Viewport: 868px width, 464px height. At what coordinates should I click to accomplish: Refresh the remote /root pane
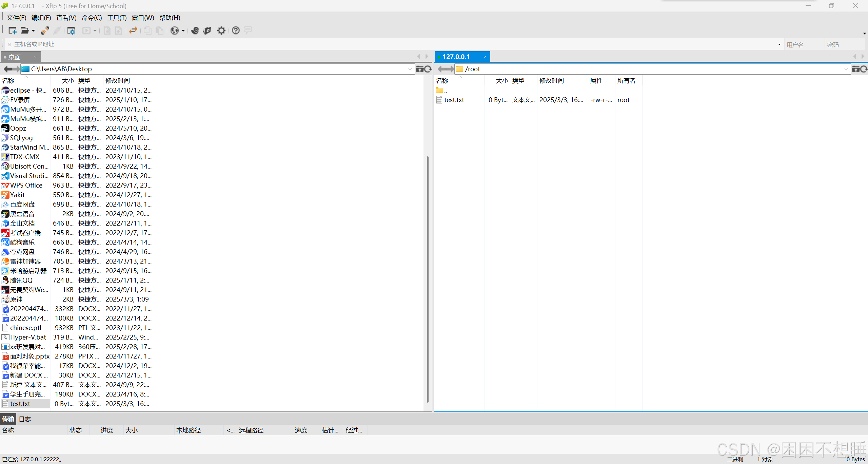point(864,69)
